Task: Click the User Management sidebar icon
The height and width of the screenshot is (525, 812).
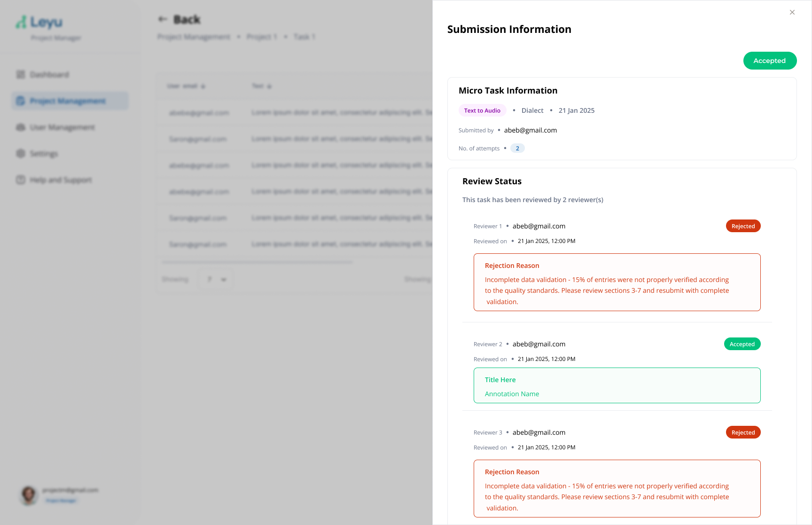Action: [x=20, y=127]
